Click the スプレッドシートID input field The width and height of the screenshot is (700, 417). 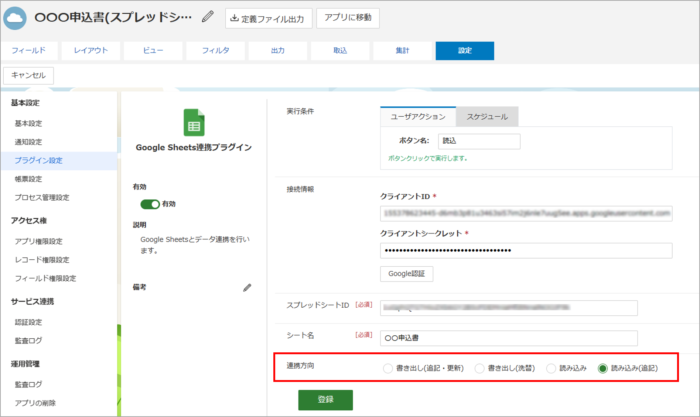coord(509,308)
